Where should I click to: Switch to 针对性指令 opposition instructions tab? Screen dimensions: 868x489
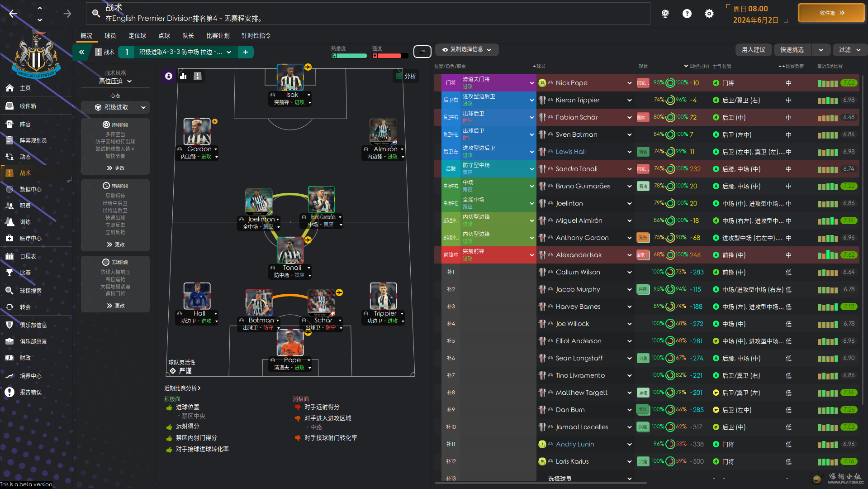(x=256, y=36)
